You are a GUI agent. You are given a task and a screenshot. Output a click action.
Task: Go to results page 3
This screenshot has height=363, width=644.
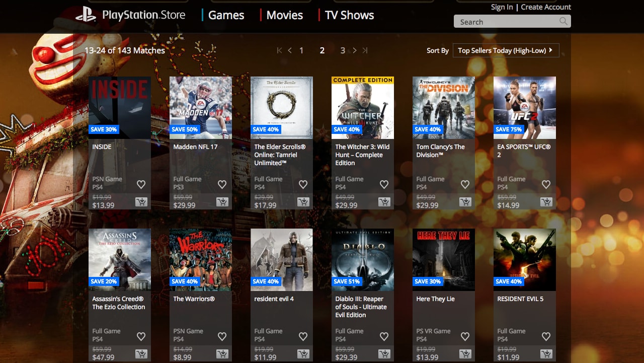(x=343, y=50)
